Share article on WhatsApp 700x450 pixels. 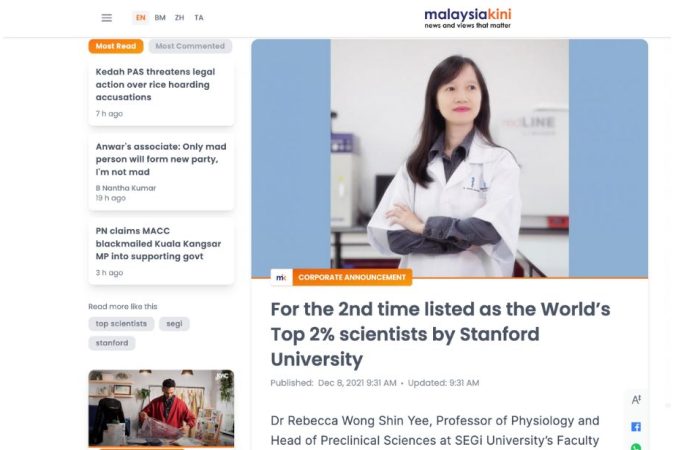click(x=636, y=446)
